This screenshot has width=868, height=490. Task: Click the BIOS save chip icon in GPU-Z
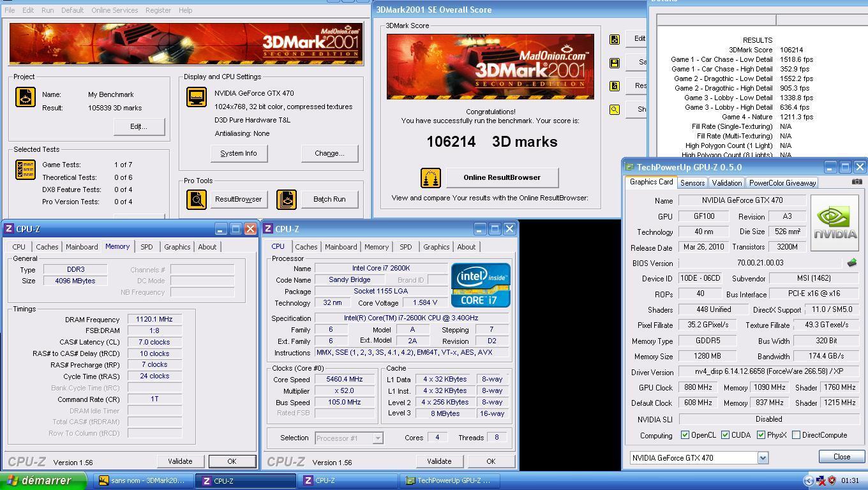click(851, 263)
